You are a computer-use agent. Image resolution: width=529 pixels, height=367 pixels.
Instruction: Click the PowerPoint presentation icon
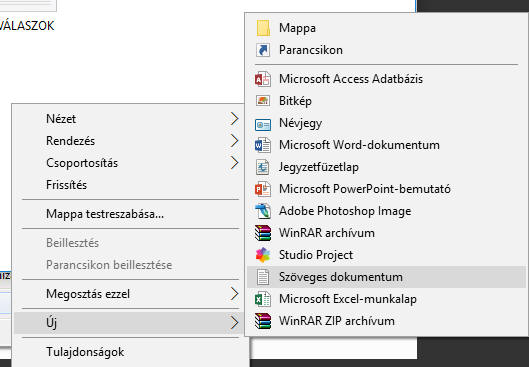click(263, 189)
